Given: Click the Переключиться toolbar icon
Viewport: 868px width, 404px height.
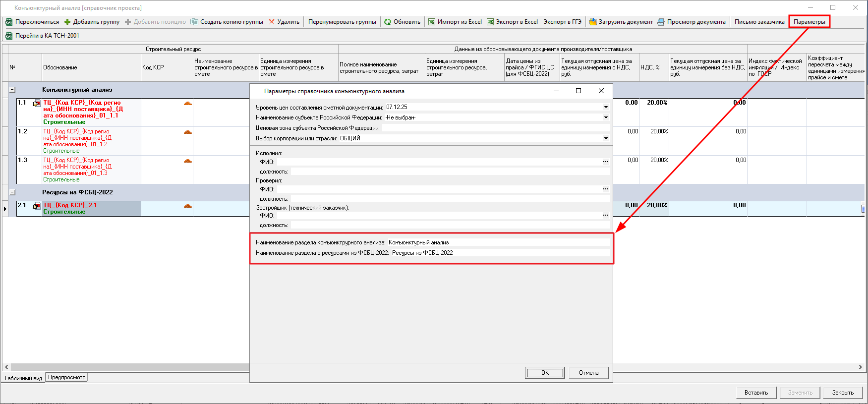Looking at the screenshot, I should coord(9,22).
